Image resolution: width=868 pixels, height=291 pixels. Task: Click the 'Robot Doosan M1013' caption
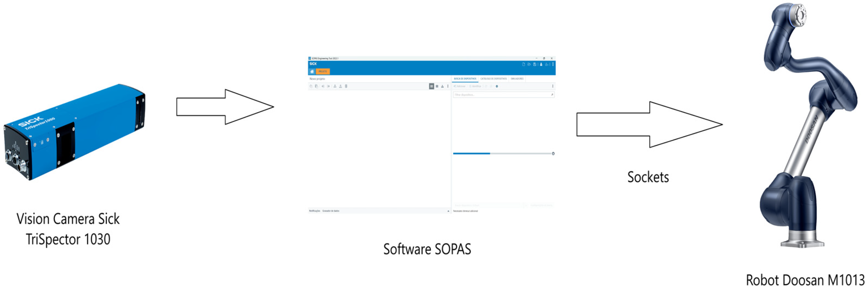805,280
